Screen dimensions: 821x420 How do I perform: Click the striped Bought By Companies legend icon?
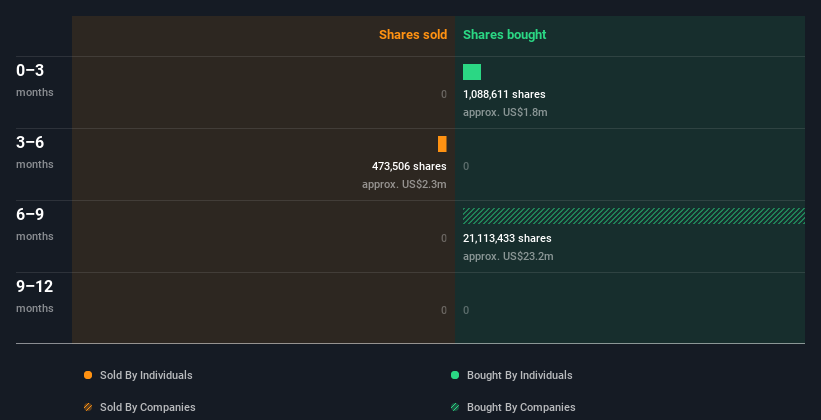tap(455, 407)
